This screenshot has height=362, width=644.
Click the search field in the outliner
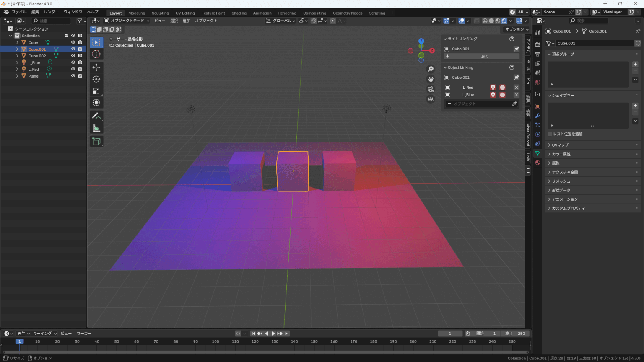[50, 21]
